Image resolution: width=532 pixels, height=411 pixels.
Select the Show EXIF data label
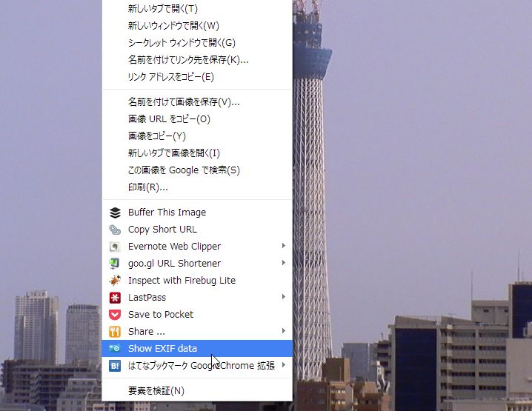pyautogui.click(x=162, y=348)
